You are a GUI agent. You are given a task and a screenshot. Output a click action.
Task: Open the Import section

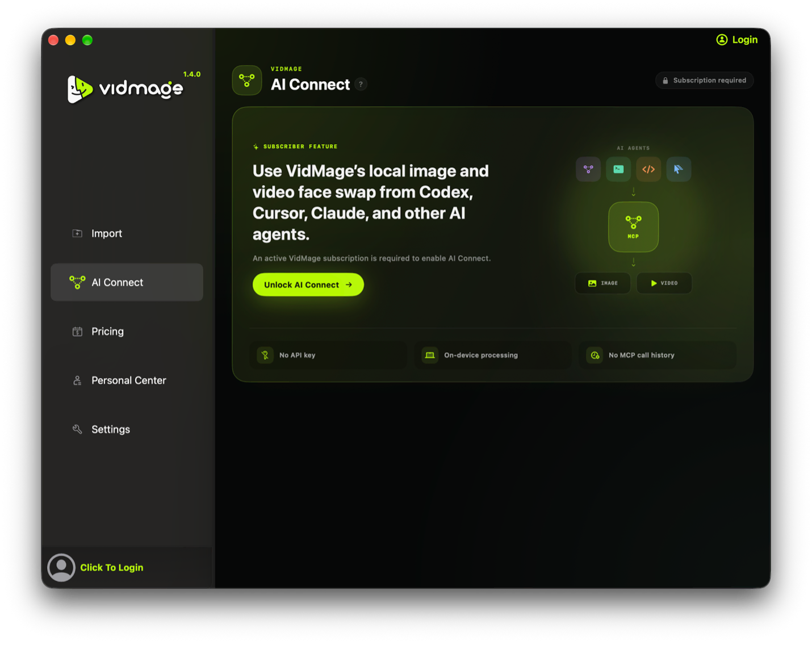[127, 233]
